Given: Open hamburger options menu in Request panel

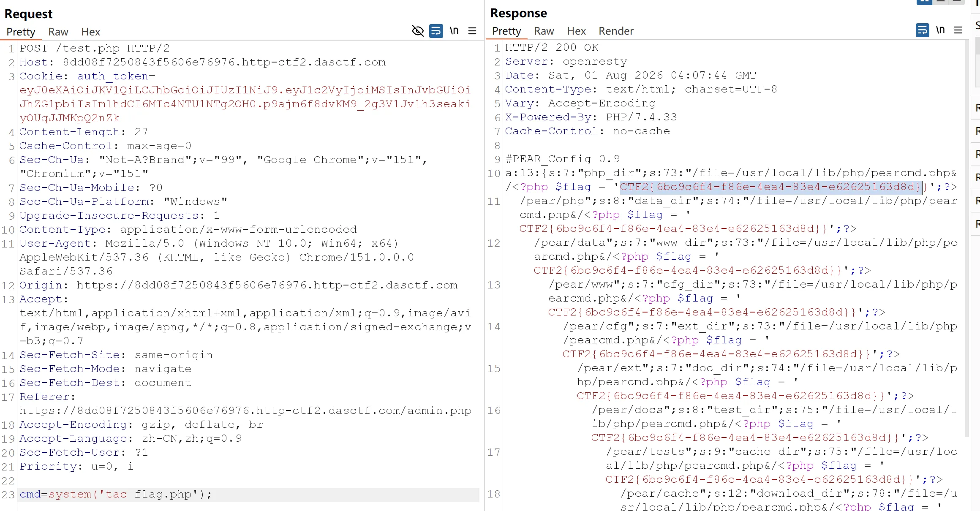Looking at the screenshot, I should coord(472,31).
